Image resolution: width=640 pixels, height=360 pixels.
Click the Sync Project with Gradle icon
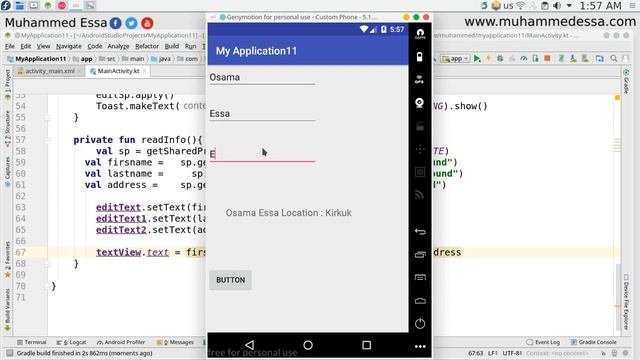(561, 59)
